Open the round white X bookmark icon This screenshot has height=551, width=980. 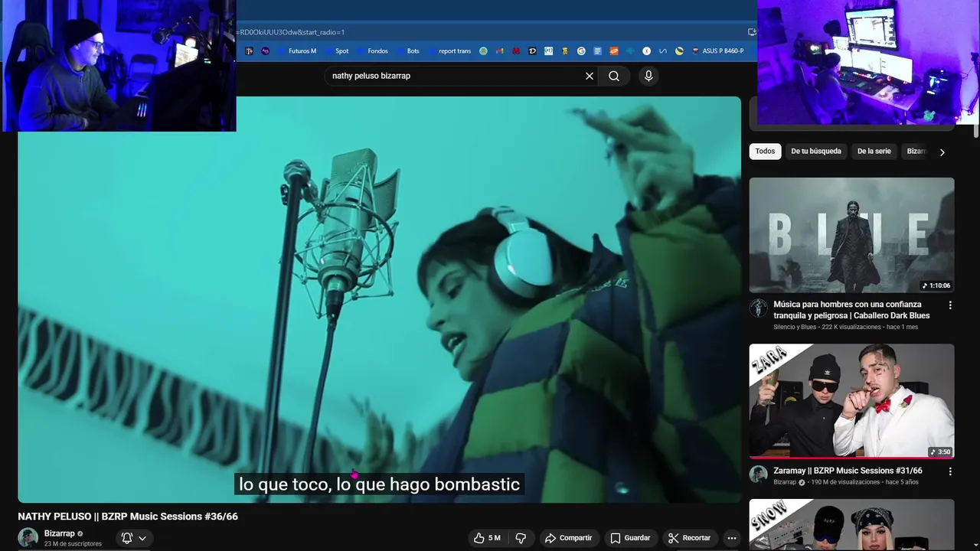tap(646, 51)
